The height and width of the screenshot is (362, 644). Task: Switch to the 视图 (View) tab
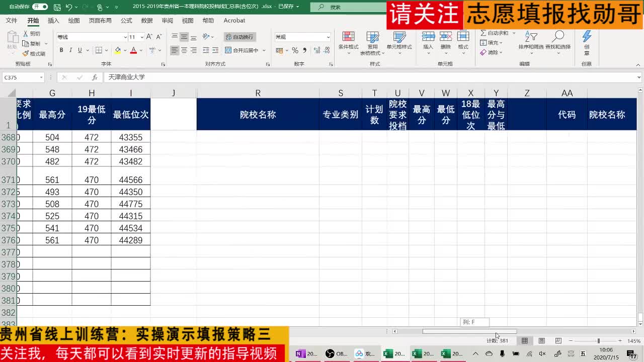188,21
